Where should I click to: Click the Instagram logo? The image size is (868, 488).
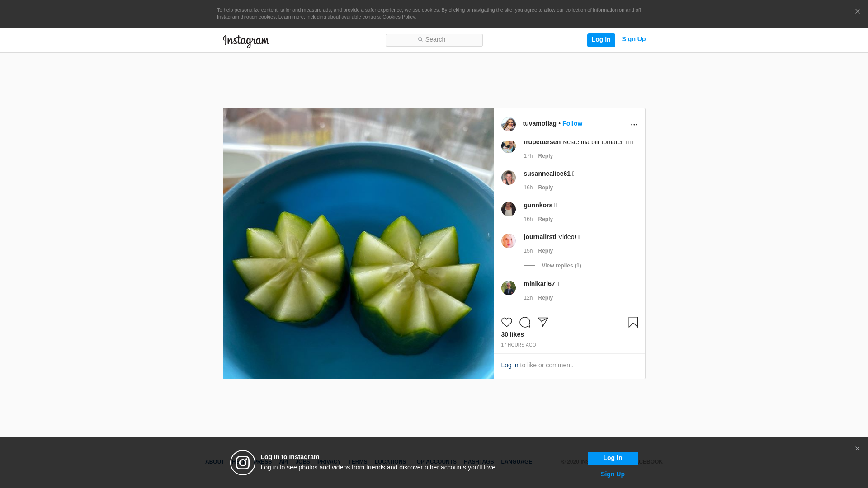tap(246, 41)
